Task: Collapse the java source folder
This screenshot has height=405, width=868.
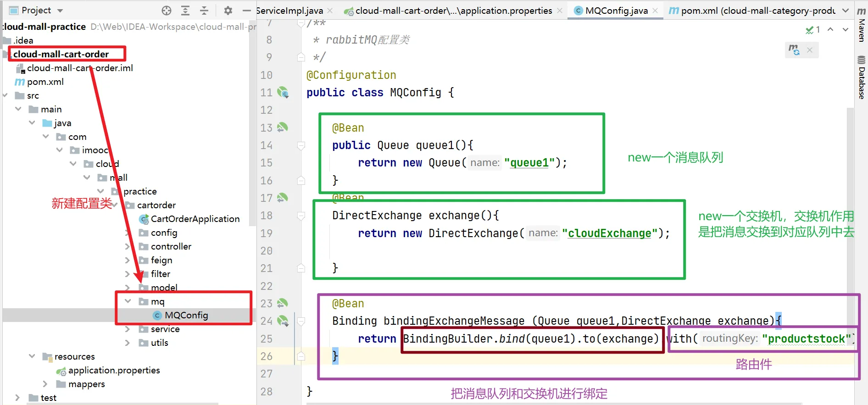Action: point(32,123)
